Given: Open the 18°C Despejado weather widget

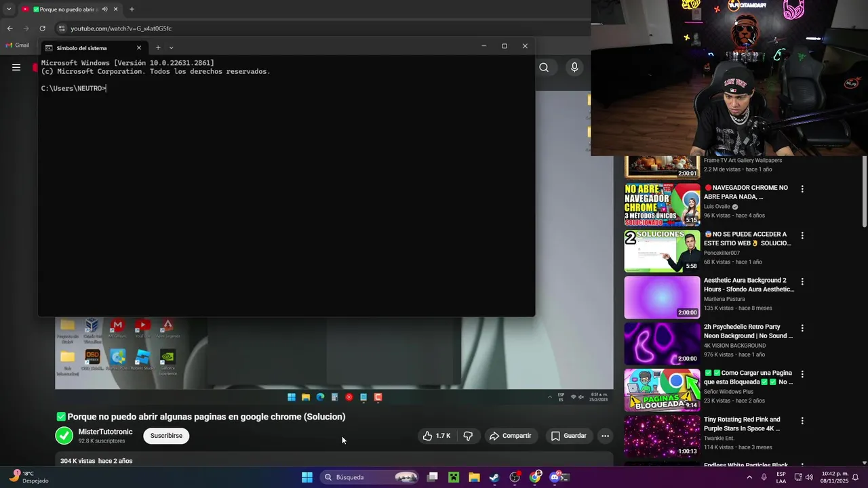Looking at the screenshot, I should 28,477.
